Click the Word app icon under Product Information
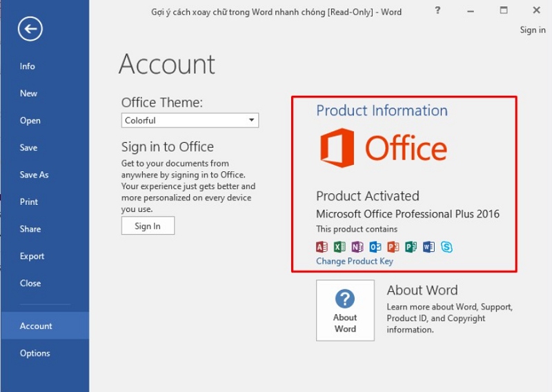552x392 pixels. pos(429,246)
